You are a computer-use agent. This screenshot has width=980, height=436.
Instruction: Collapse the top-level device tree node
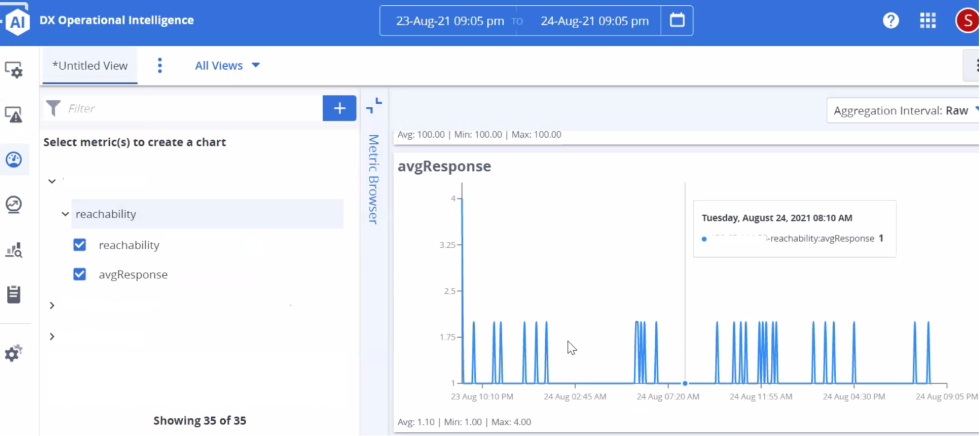52,181
